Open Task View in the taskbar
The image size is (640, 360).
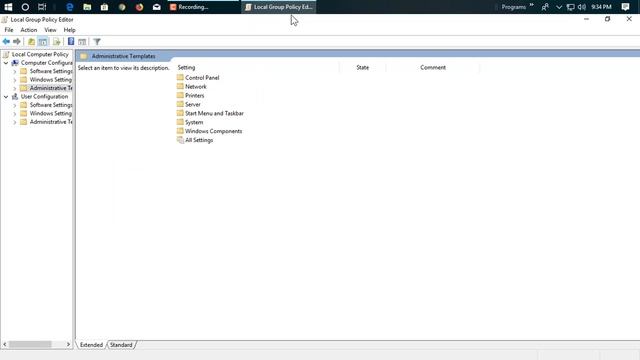pyautogui.click(x=42, y=7)
